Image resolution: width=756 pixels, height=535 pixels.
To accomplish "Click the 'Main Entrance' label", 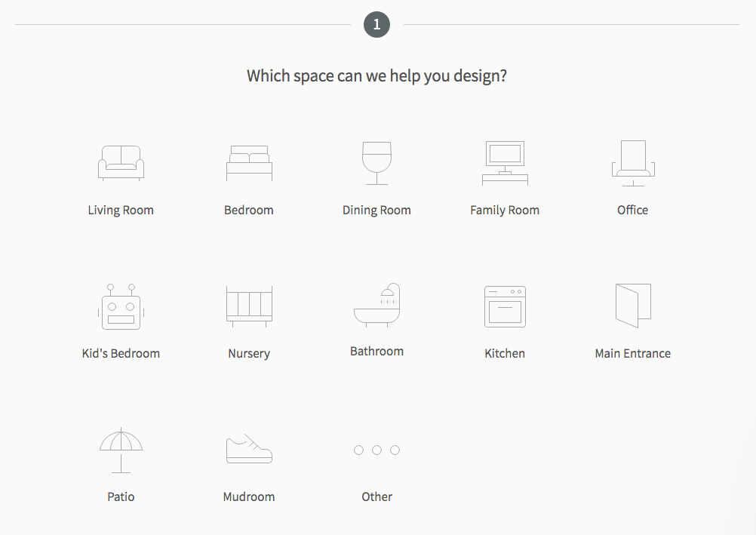I will (632, 354).
